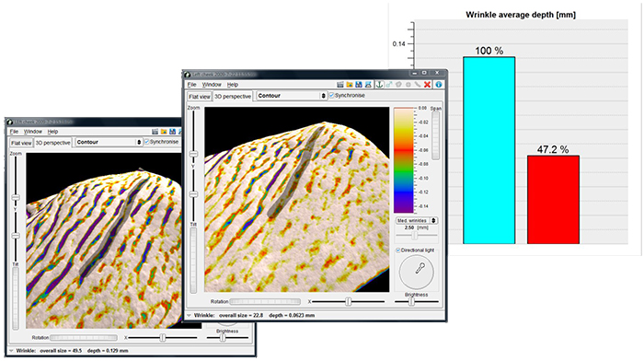Click the Rotation wheel in back window
Image resolution: width=644 pixels, height=361 pixels.
[x=84, y=338]
